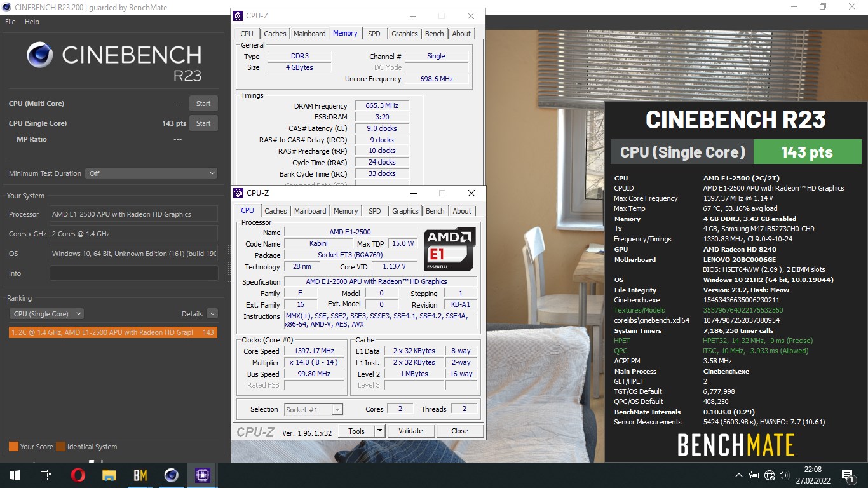Launch Opera browser from the taskbar
868x488 pixels.
coord(78,475)
